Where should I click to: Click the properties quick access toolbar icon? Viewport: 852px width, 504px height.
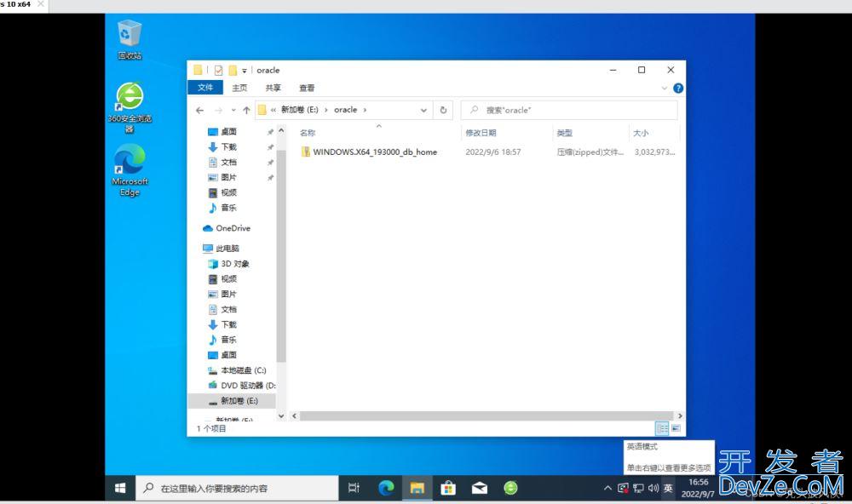click(x=218, y=70)
